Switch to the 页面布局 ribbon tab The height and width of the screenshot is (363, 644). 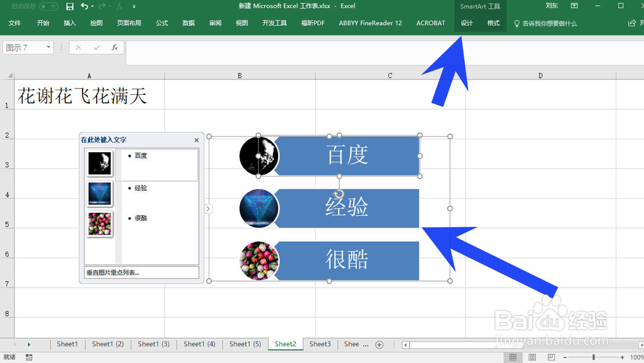click(x=129, y=23)
